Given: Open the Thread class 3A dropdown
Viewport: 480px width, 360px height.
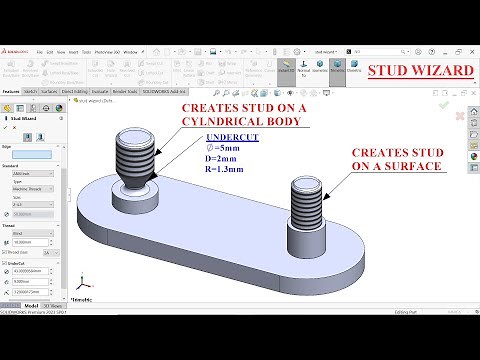Looking at the screenshot, I should pos(51,253).
